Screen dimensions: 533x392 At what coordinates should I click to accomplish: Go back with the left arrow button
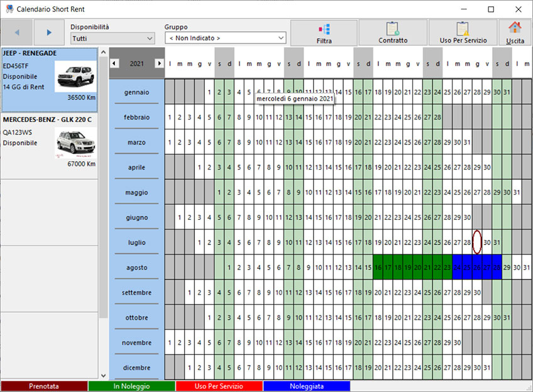17,33
